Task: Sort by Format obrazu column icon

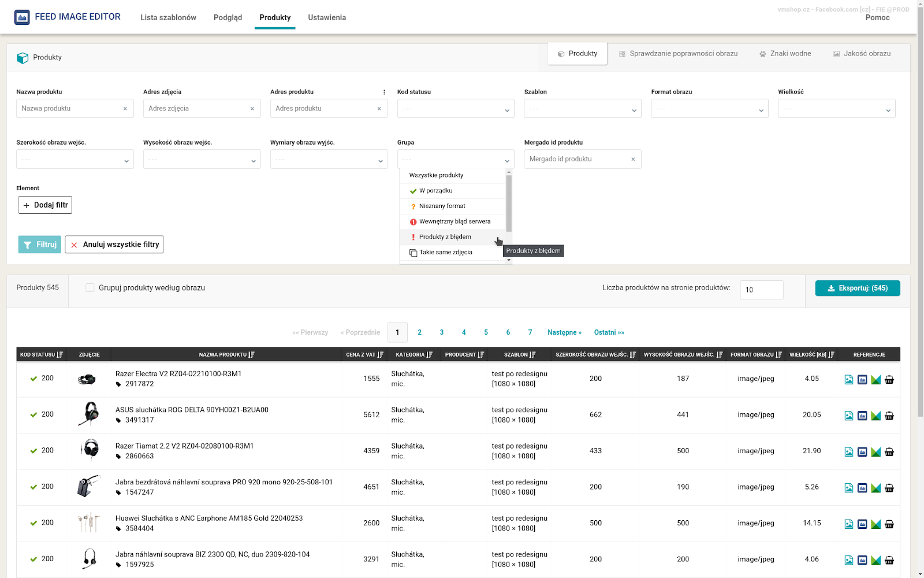Action: pyautogui.click(x=779, y=355)
